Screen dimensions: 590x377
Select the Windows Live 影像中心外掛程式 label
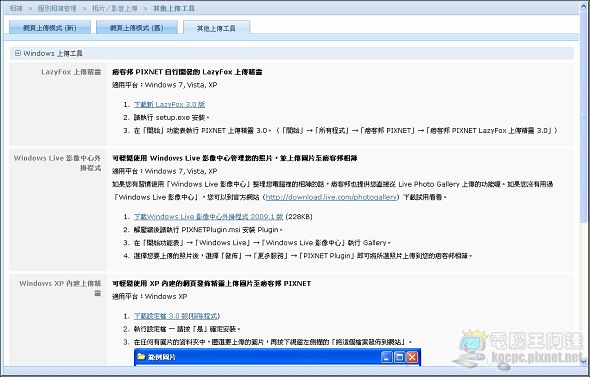pos(57,163)
